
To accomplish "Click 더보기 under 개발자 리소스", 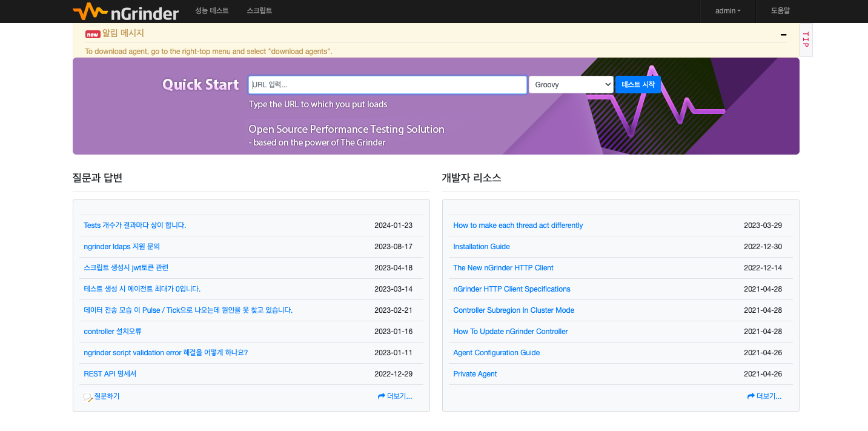I will 769,396.
